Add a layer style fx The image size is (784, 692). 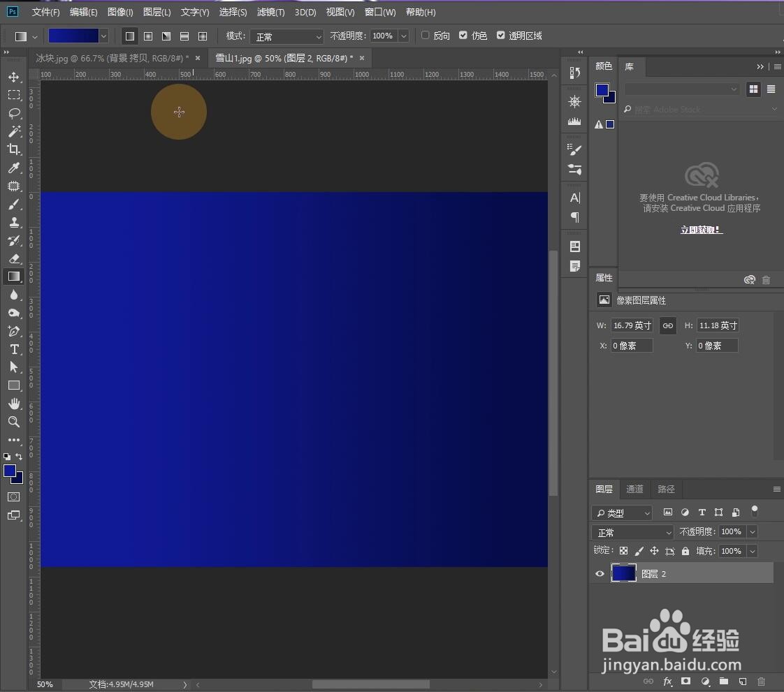point(667,682)
